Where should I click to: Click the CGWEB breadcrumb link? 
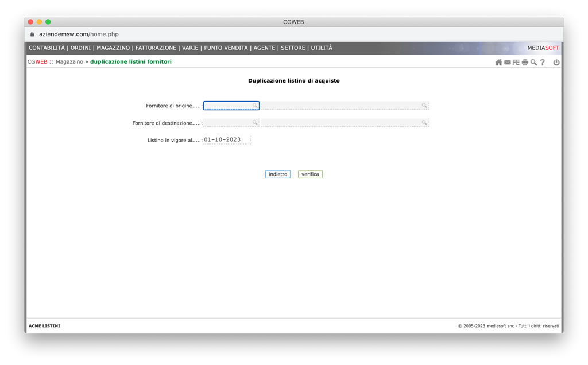coord(37,62)
